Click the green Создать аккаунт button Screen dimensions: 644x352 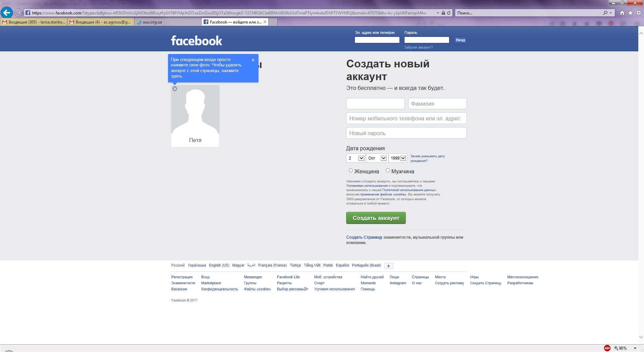point(376,218)
